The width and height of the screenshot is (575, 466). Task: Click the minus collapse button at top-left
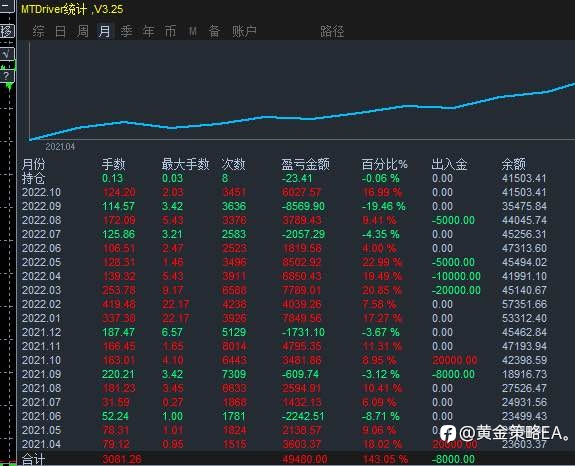[6, 6]
